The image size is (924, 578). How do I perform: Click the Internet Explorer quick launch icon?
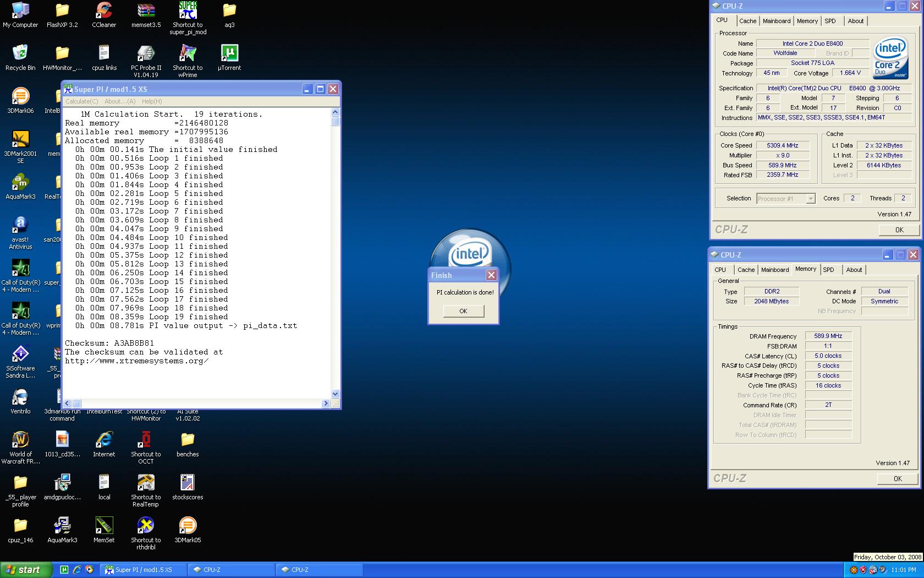[76, 570]
